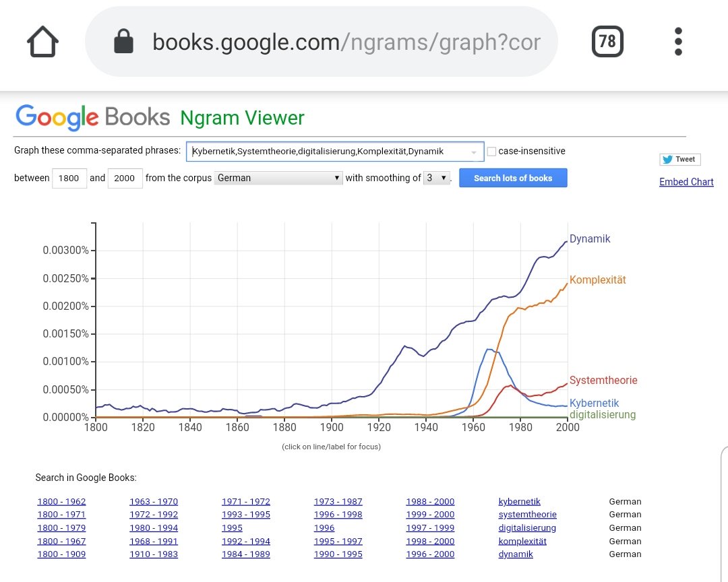Click the home icon in browser toolbar
728x582 pixels.
click(x=42, y=42)
